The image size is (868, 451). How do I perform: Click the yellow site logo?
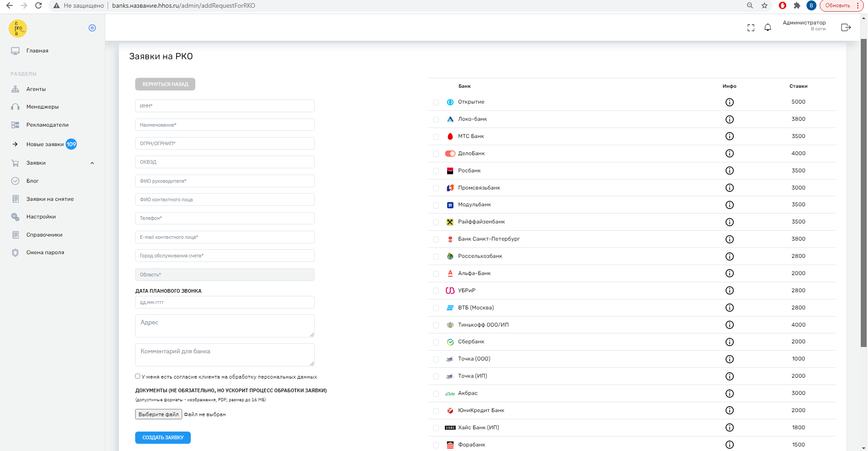click(18, 28)
